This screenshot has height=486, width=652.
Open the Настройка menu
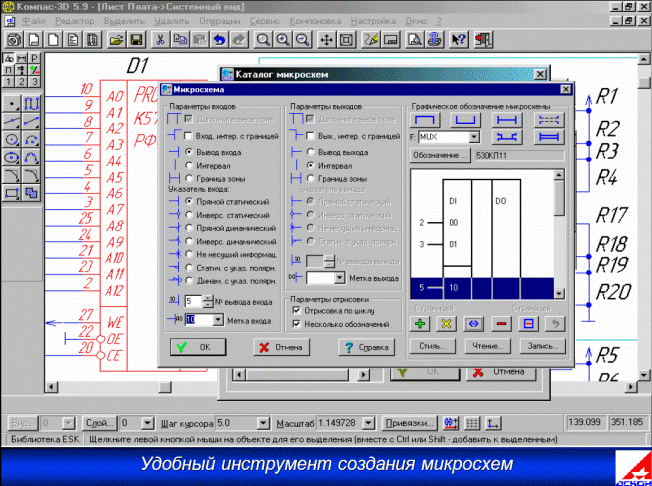click(373, 21)
